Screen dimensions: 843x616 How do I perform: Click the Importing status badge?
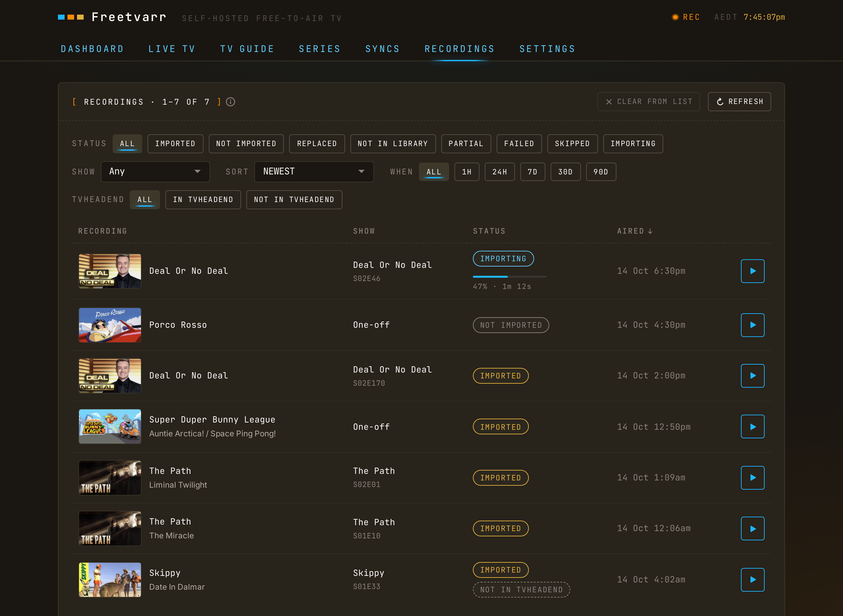click(503, 259)
